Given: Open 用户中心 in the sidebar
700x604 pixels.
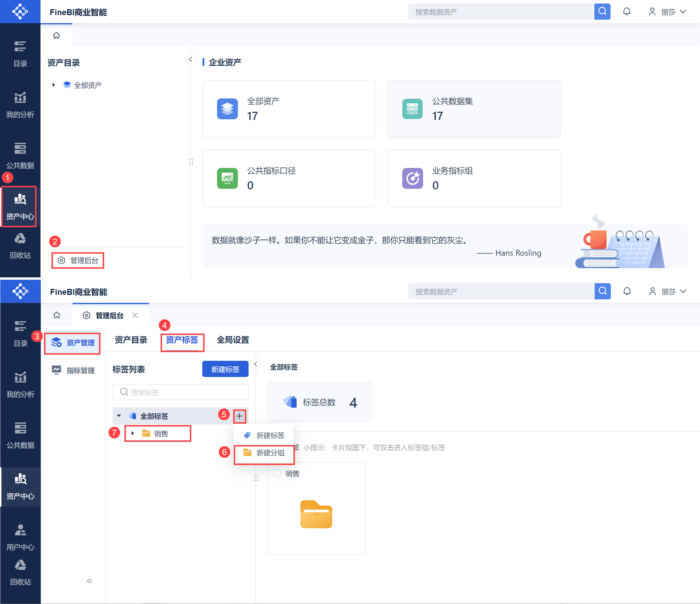Looking at the screenshot, I should coord(20,537).
